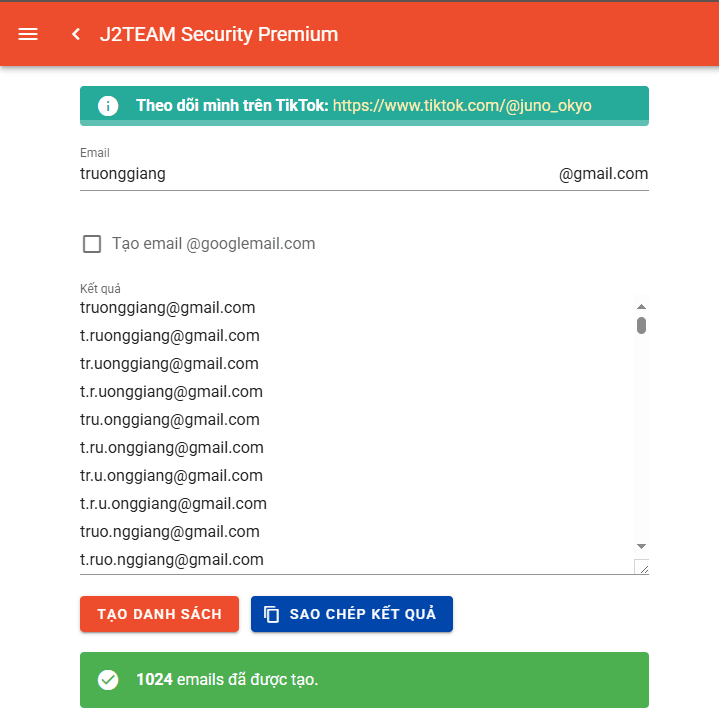This screenshot has height=715, width=719.
Task: Click the Email input field
Action: [x=310, y=174]
